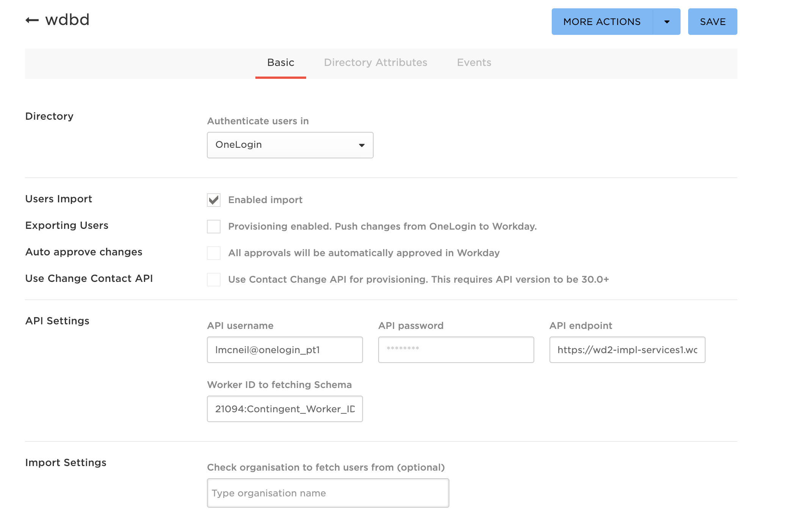The image size is (795, 532).
Task: Click into the API endpoint field
Action: [x=627, y=350]
